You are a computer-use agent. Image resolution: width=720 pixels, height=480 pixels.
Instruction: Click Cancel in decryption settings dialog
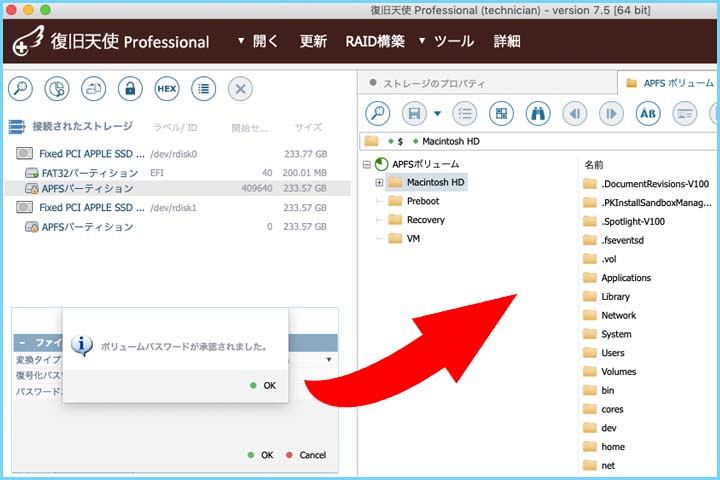(306, 455)
